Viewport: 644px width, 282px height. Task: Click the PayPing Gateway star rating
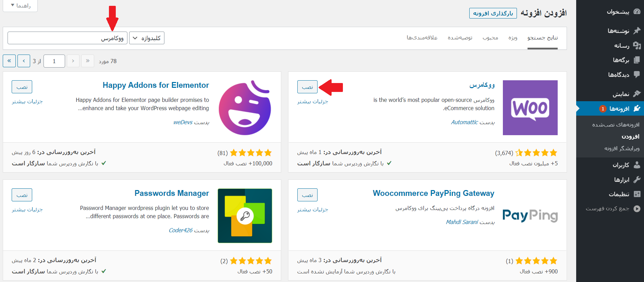tap(536, 261)
